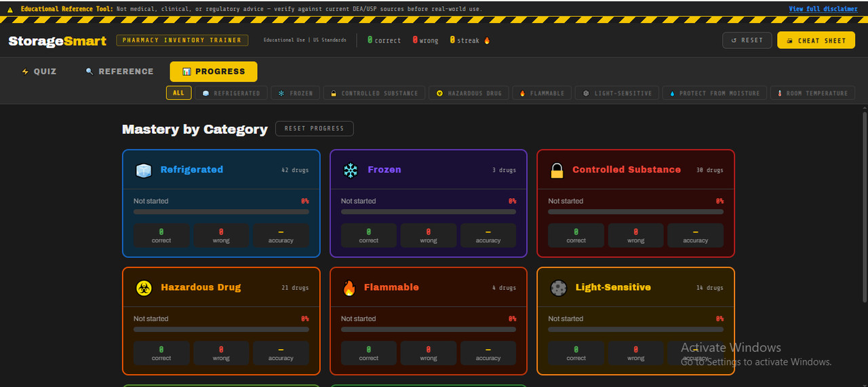Open the Quiz tab
Screen dimensions: 868x387
[x=39, y=71]
